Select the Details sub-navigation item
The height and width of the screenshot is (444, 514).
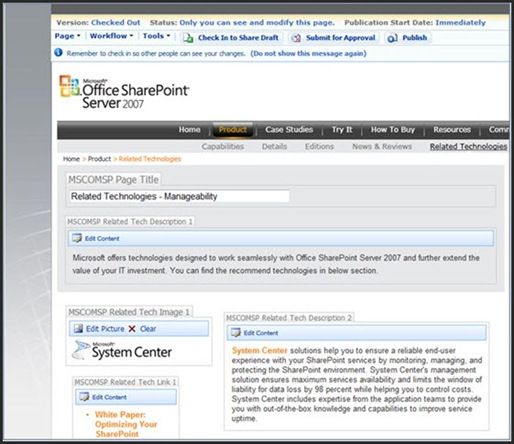274,146
